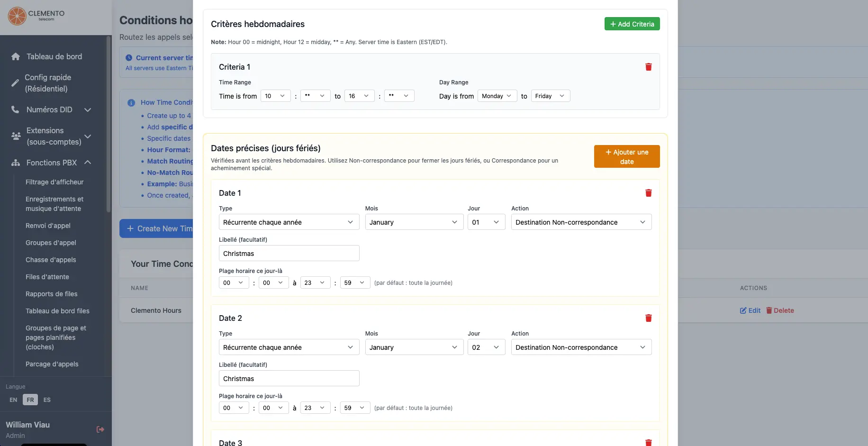Open Date 1 Mois dropdown January

(x=415, y=222)
